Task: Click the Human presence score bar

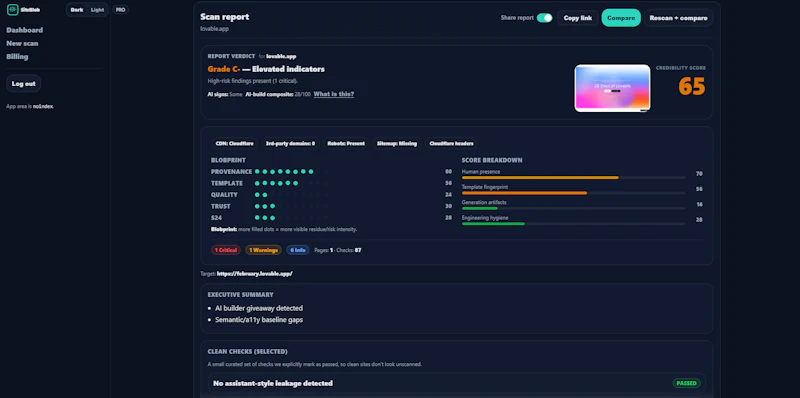Action: [573, 177]
